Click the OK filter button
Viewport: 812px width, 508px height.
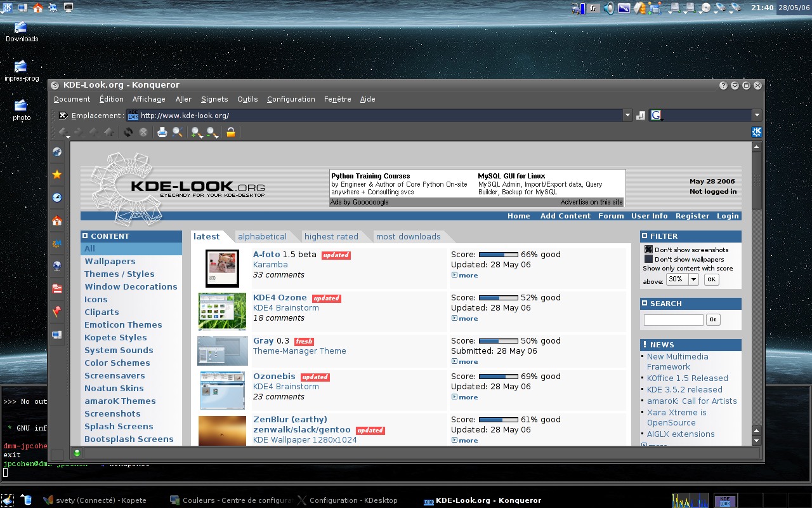711,279
